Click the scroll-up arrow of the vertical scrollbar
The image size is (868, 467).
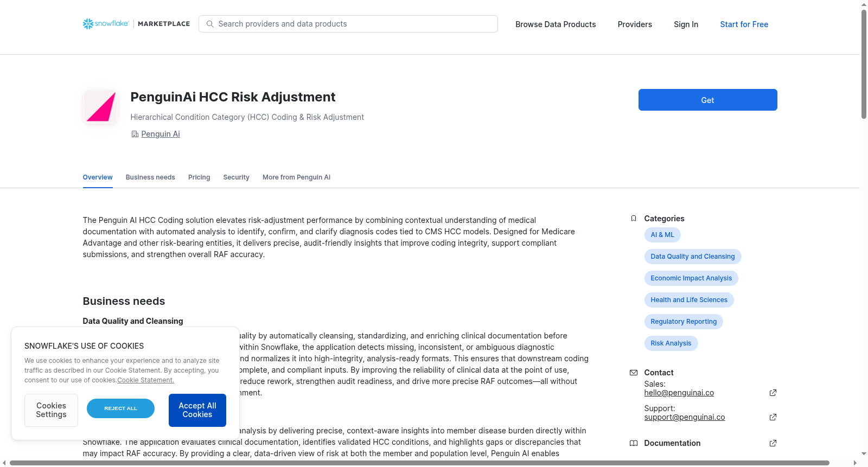(864, 4)
